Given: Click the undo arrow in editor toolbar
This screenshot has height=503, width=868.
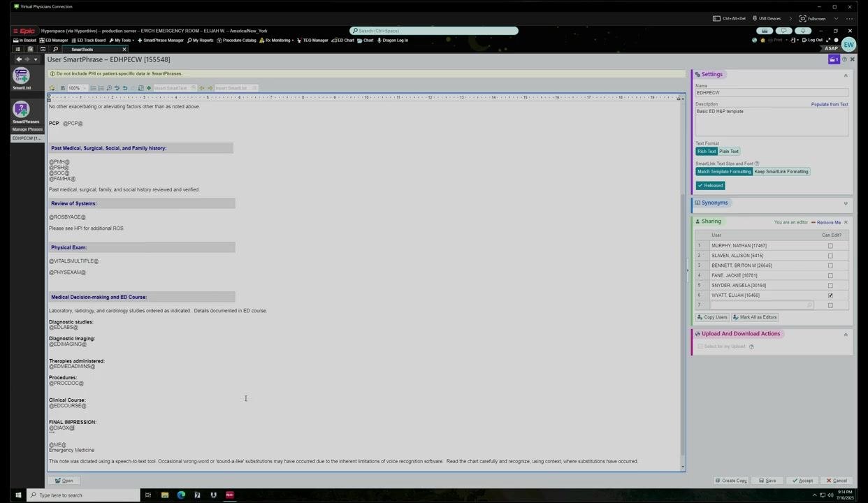Looking at the screenshot, I should click(125, 88).
